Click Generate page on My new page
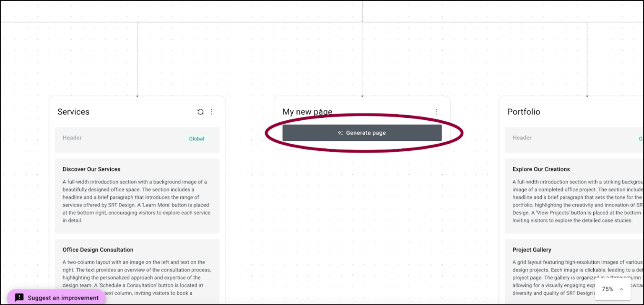This screenshot has height=305, width=644. click(x=362, y=132)
